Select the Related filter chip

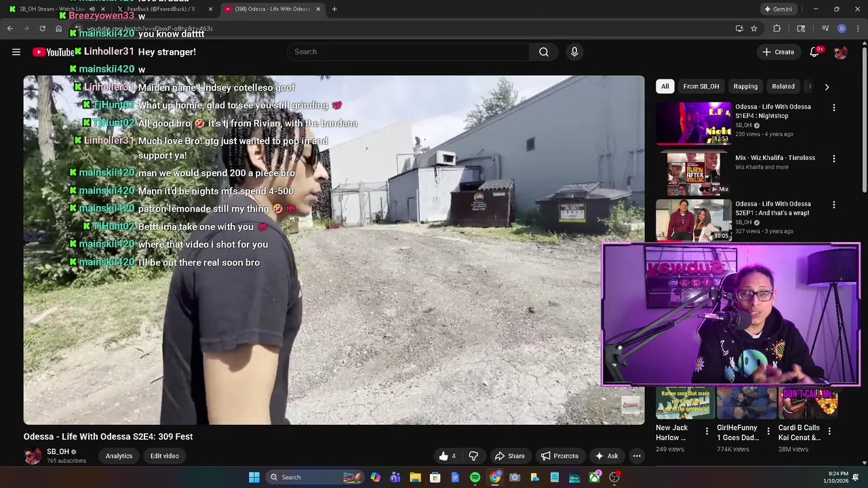tap(783, 86)
